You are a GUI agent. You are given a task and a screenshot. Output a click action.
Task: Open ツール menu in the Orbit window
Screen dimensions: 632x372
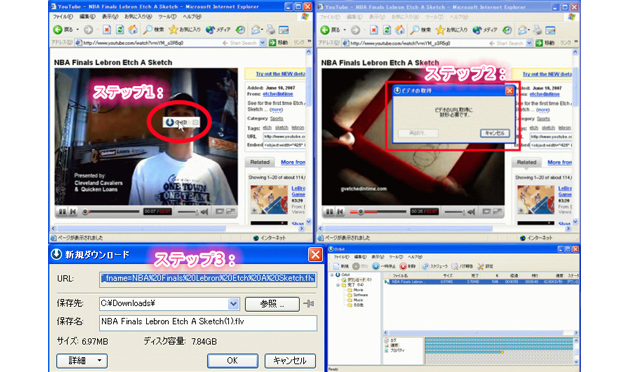pos(395,257)
